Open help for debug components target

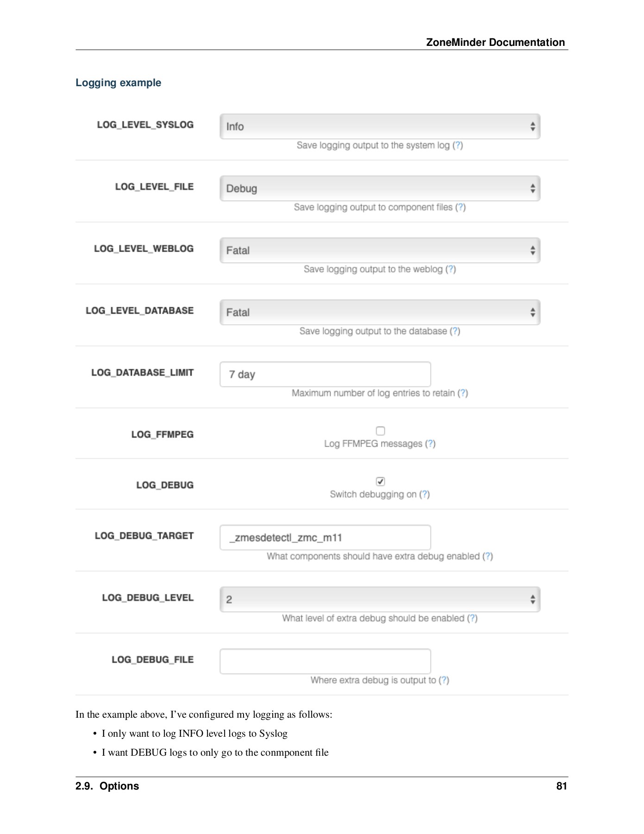click(x=488, y=556)
